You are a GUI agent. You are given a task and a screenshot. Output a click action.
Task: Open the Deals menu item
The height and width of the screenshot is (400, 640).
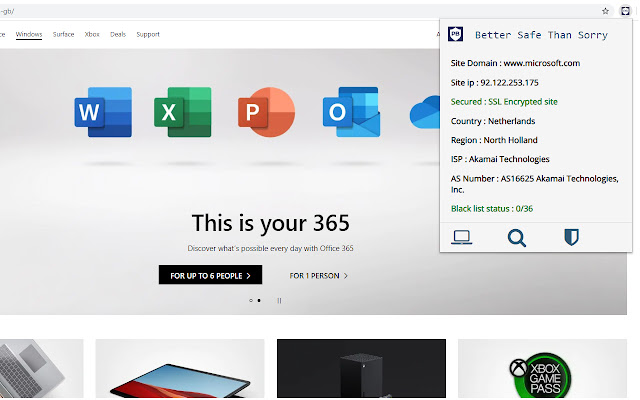tap(118, 34)
